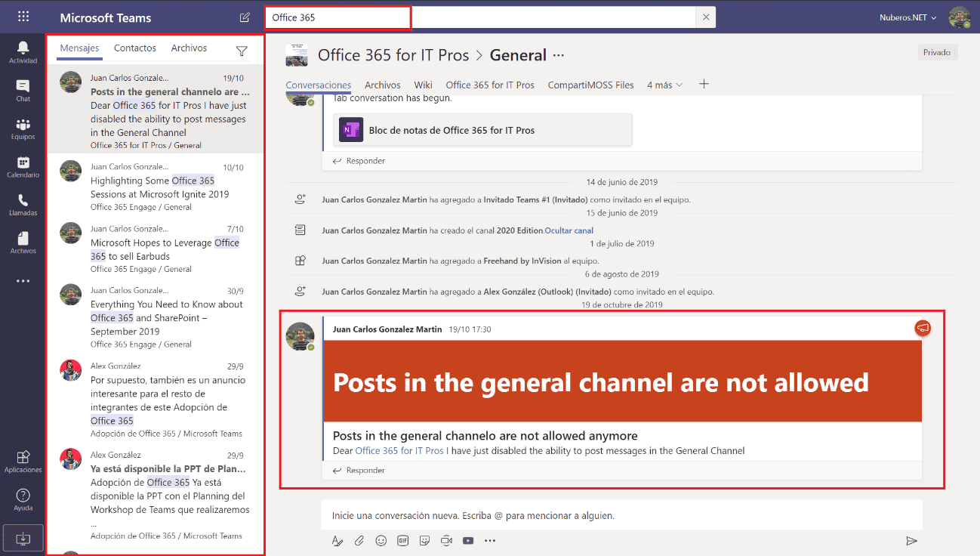Image resolution: width=980 pixels, height=556 pixels.
Task: Open the Actividad bell icon
Action: tap(23, 52)
